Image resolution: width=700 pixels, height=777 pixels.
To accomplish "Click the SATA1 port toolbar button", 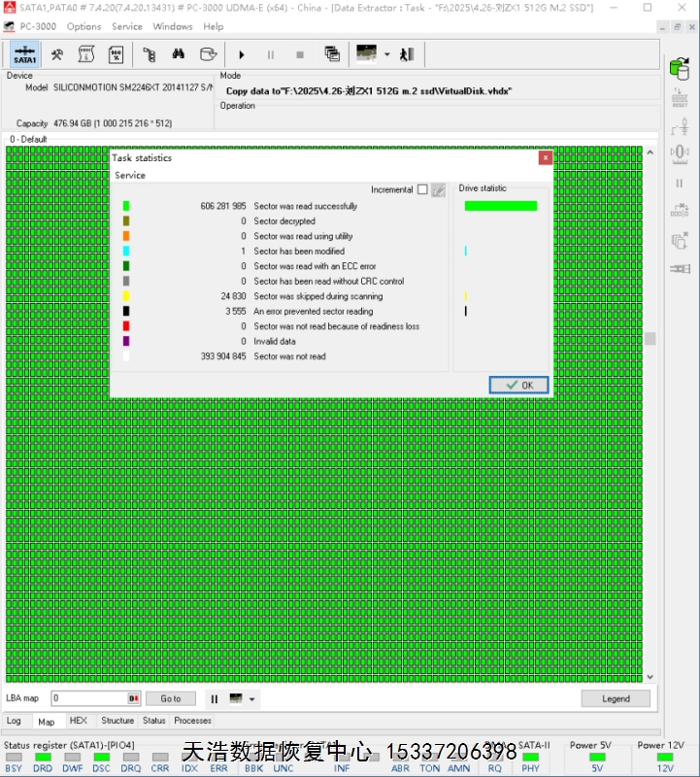I will (25, 54).
